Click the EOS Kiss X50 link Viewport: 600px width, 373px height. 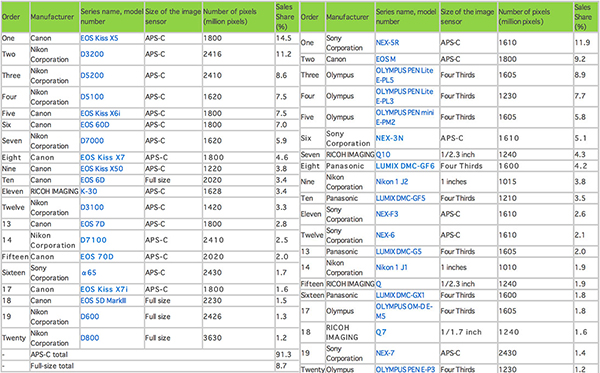coord(101,169)
